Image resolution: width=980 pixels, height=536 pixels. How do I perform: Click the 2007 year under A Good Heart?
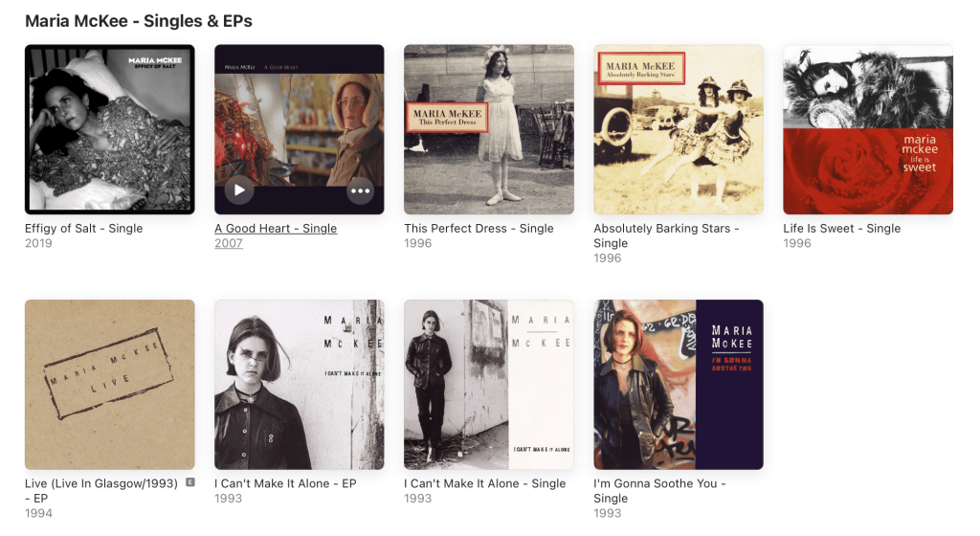(x=229, y=244)
